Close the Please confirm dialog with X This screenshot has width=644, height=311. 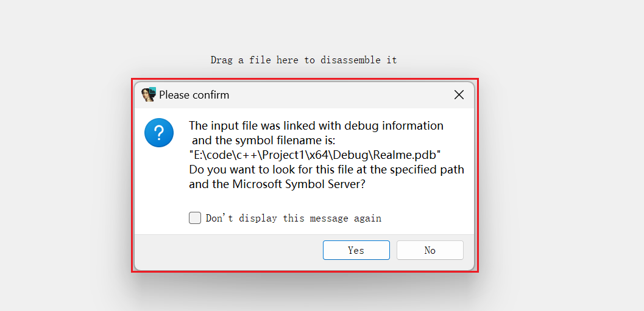point(459,95)
